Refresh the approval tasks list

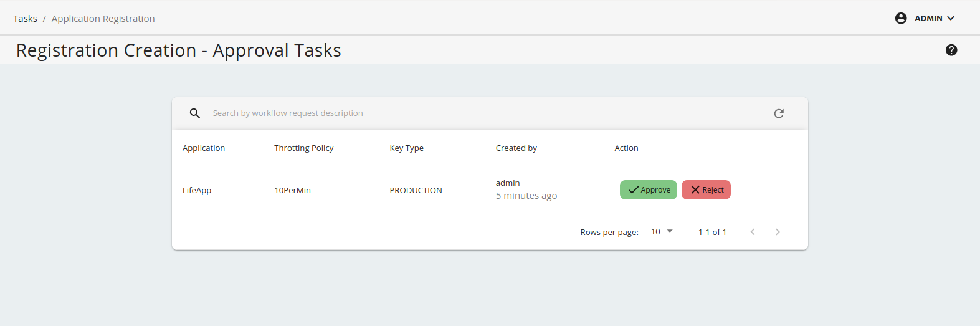(779, 113)
